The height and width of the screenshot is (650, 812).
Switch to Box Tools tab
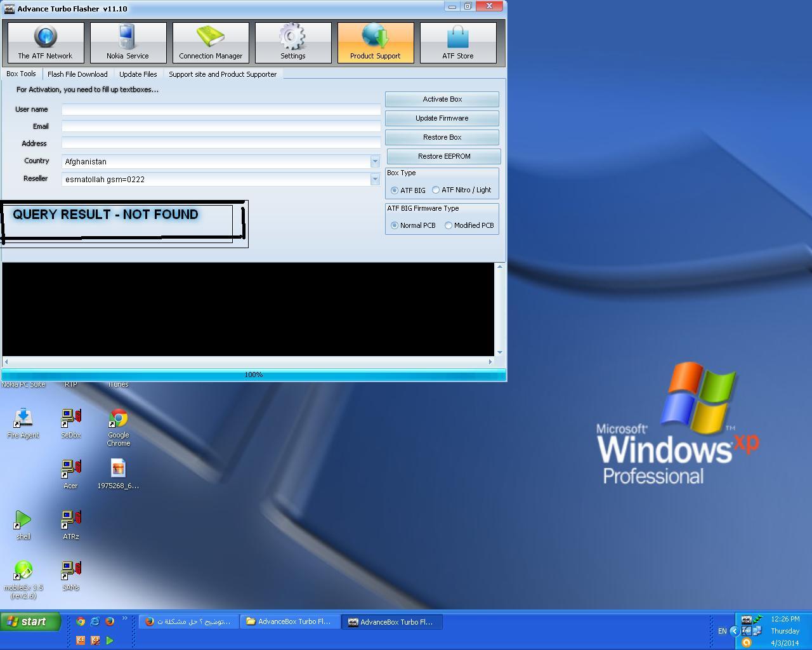point(21,74)
